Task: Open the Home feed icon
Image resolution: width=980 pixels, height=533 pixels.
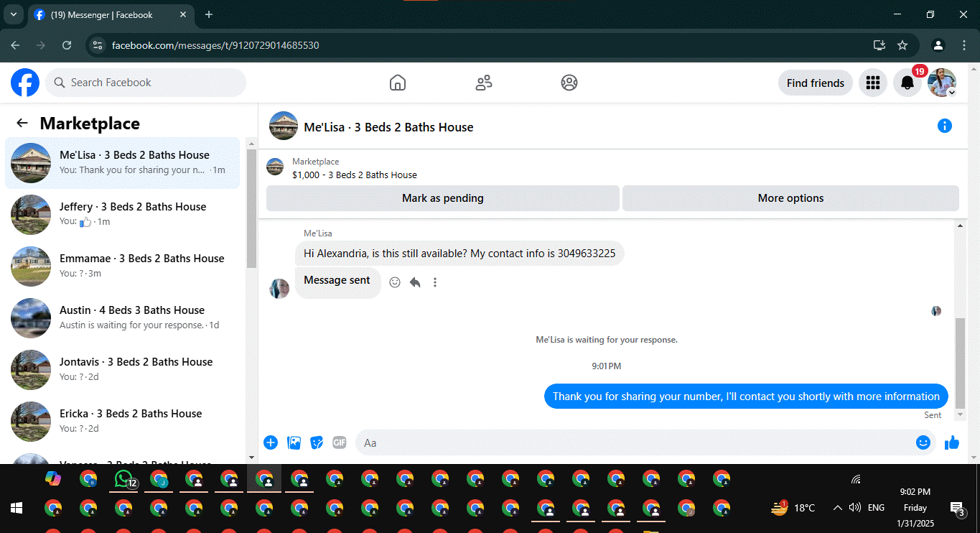Action: tap(398, 83)
